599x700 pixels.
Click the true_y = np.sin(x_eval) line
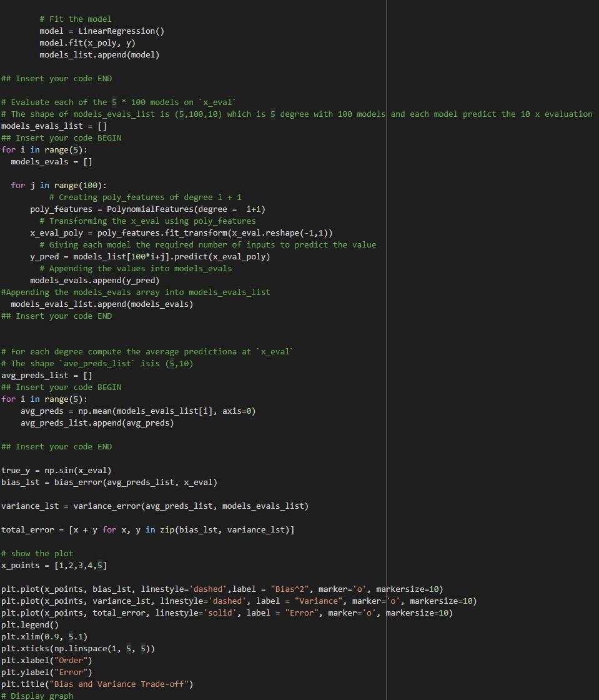pos(56,470)
